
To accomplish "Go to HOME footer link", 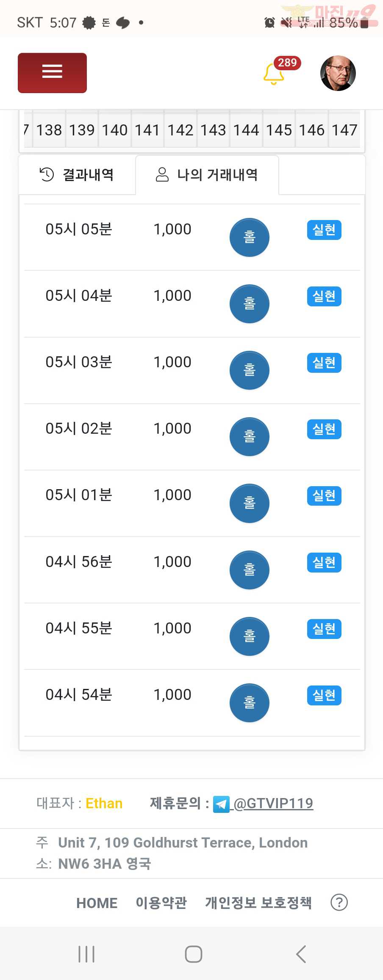I will pos(97,903).
